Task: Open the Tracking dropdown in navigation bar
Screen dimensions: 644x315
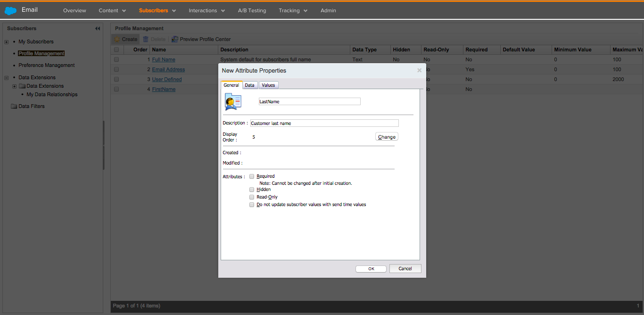Action: 293,10
